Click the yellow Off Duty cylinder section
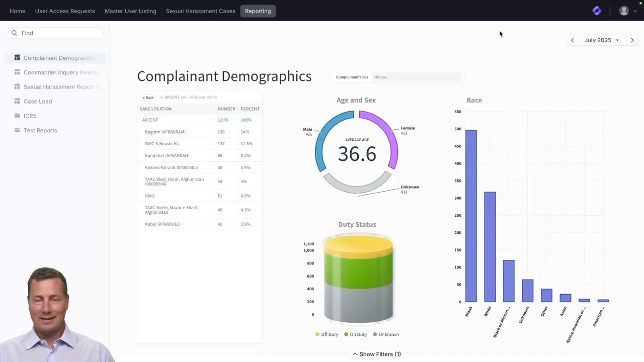 pyautogui.click(x=358, y=245)
